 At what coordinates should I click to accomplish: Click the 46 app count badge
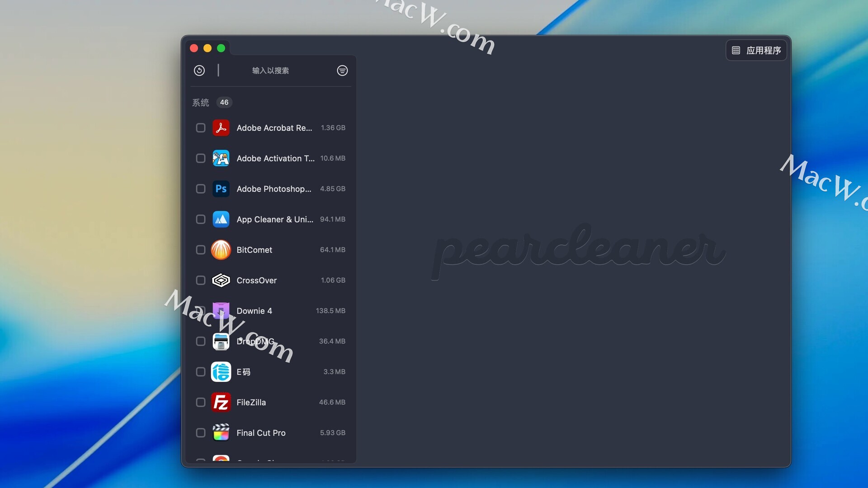tap(224, 103)
